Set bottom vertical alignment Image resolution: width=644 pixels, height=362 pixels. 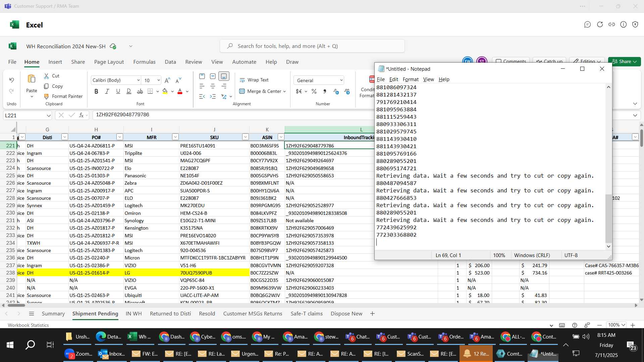coord(224,76)
